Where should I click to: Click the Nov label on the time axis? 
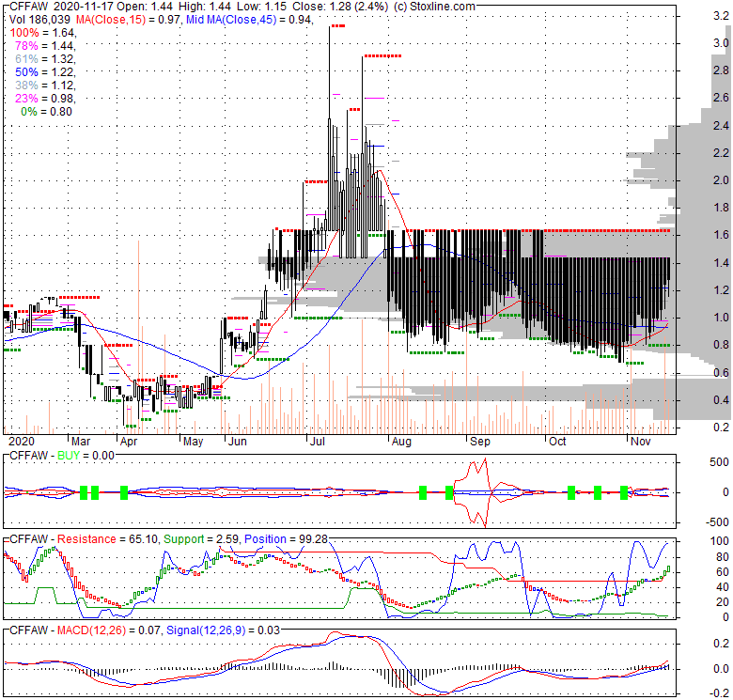[x=641, y=442]
